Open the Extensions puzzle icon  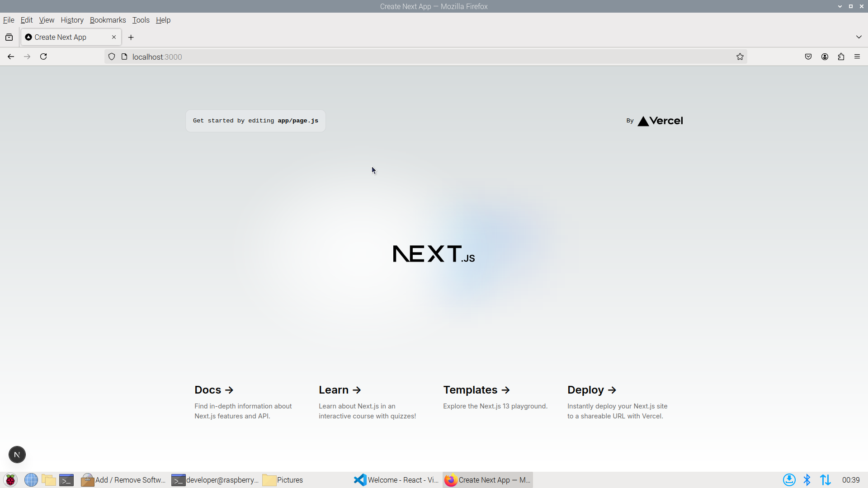[841, 56]
